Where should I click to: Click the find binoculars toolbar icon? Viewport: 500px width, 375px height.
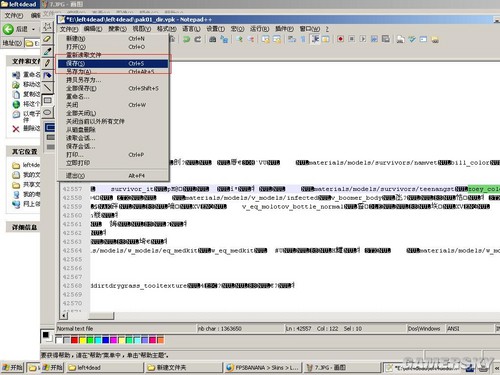tap(212, 39)
